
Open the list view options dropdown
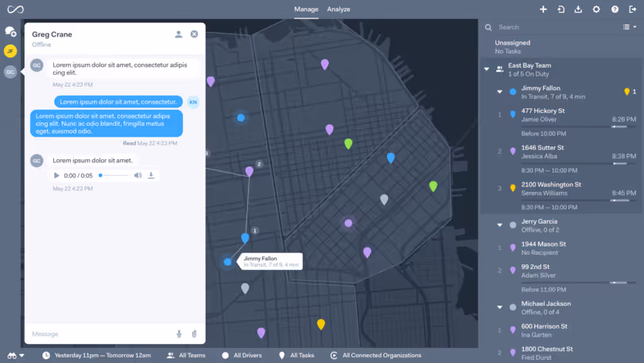pyautogui.click(x=630, y=27)
